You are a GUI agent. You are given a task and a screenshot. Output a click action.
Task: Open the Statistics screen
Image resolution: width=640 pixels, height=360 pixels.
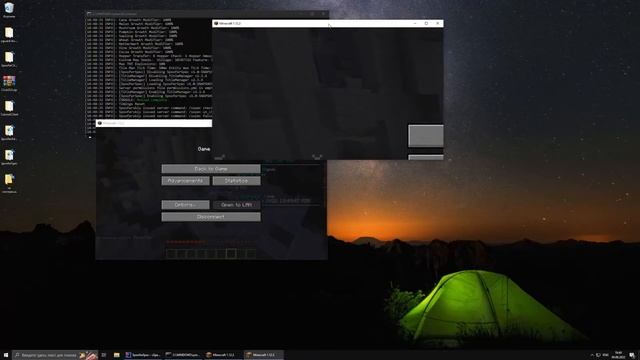click(x=236, y=181)
